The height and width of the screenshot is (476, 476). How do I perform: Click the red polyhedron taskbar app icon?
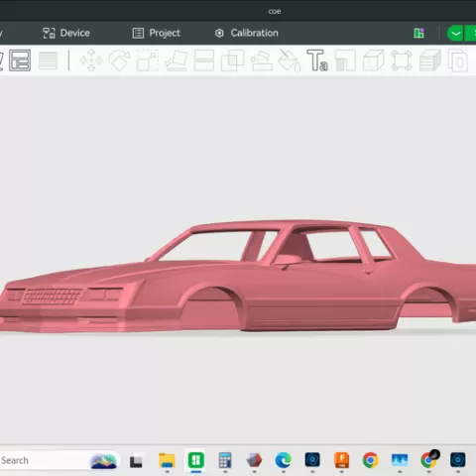coord(254,460)
